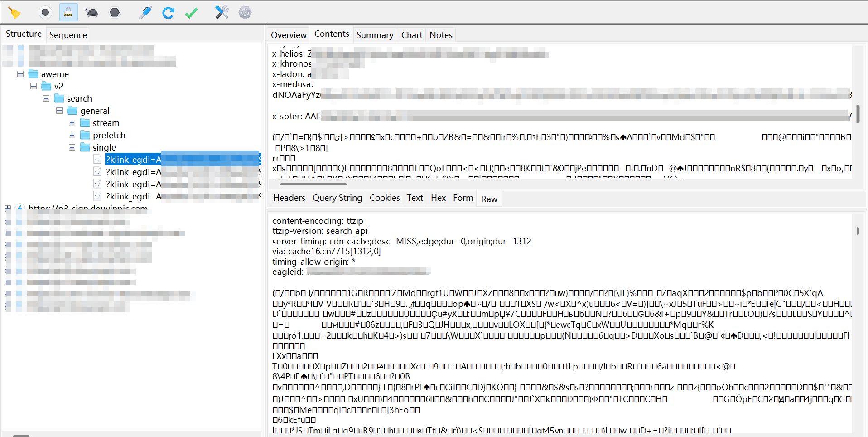
Task: Show the Raw view tab
Action: (489, 199)
